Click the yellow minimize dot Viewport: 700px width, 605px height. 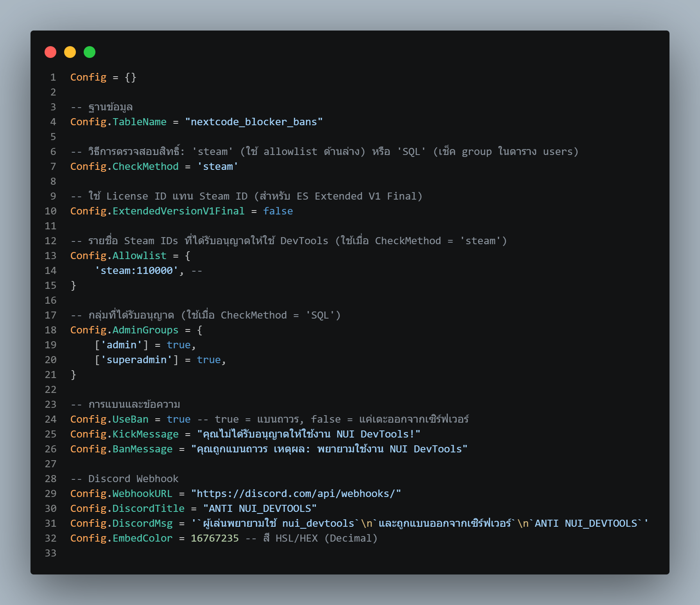click(x=70, y=52)
